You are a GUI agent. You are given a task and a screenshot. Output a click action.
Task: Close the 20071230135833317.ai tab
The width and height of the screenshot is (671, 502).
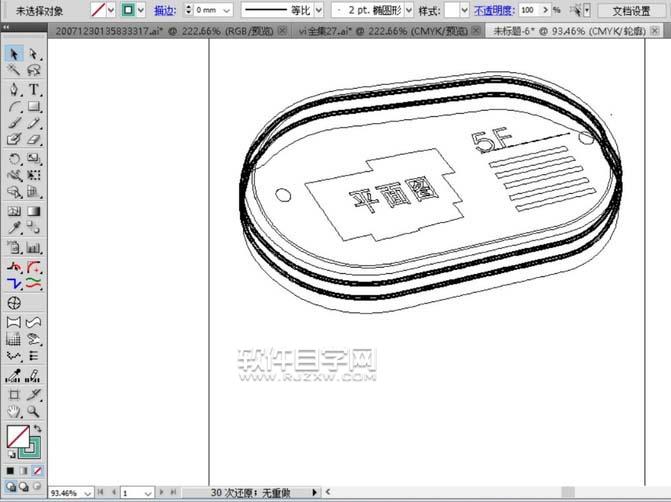[282, 30]
